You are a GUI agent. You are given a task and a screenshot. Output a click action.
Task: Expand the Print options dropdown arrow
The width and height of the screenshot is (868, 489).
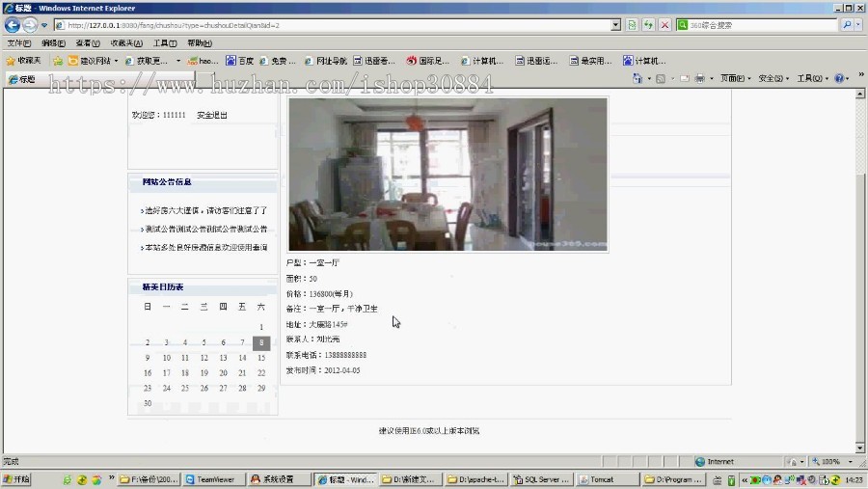712,79
